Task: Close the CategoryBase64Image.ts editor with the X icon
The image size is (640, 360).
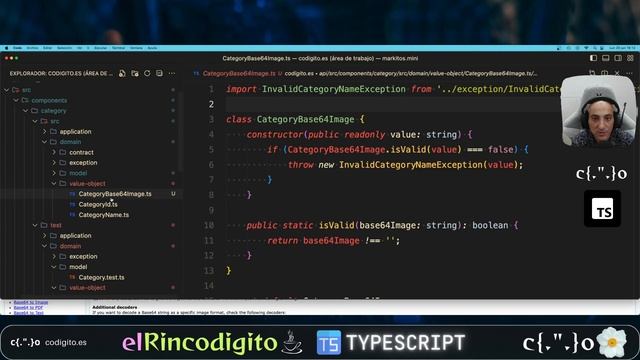Action: 617,73
